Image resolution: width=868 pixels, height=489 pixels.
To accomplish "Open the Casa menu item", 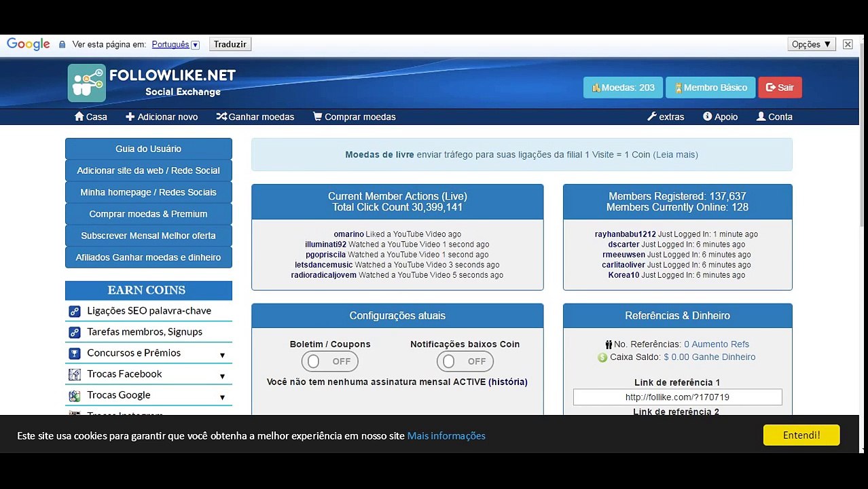I will [x=91, y=117].
